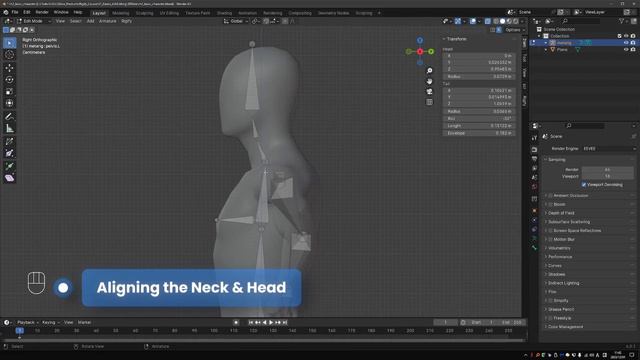This screenshot has width=640, height=360.
Task: Open the Render properties tab icon
Action: coord(534,149)
